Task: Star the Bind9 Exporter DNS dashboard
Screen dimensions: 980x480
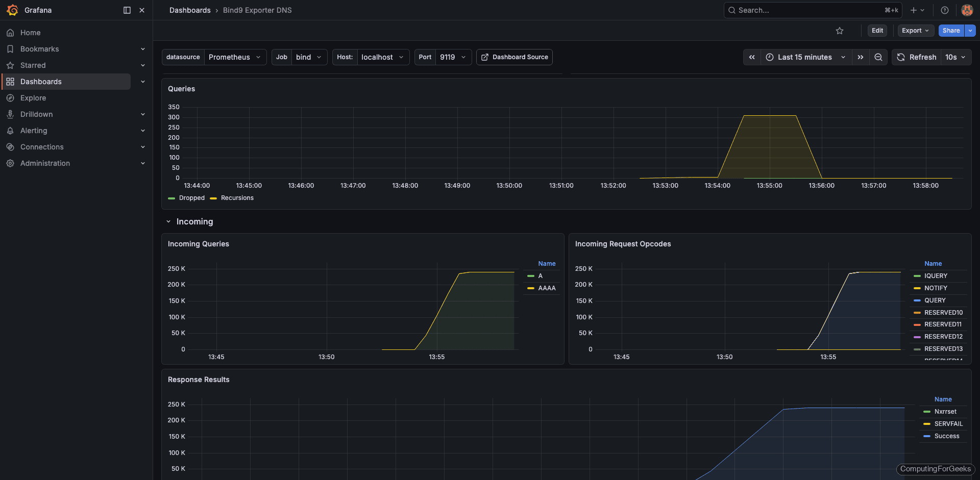Action: pyautogui.click(x=840, y=31)
